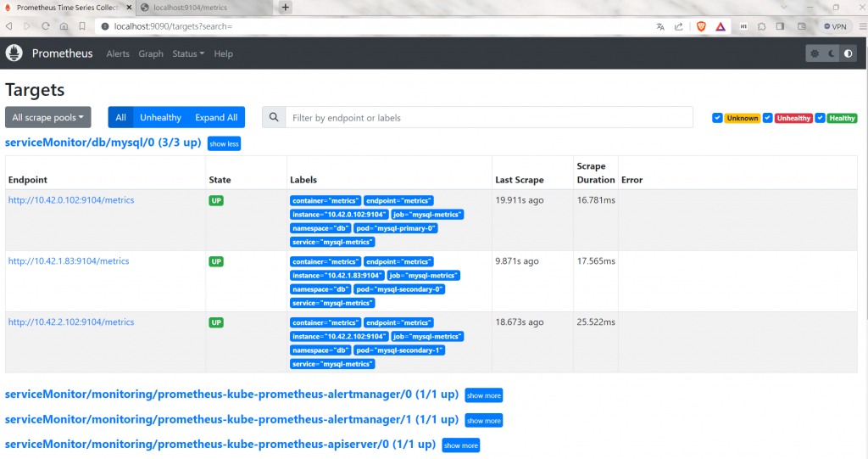Switch to localhost:9104/metrics tab

pos(205,8)
